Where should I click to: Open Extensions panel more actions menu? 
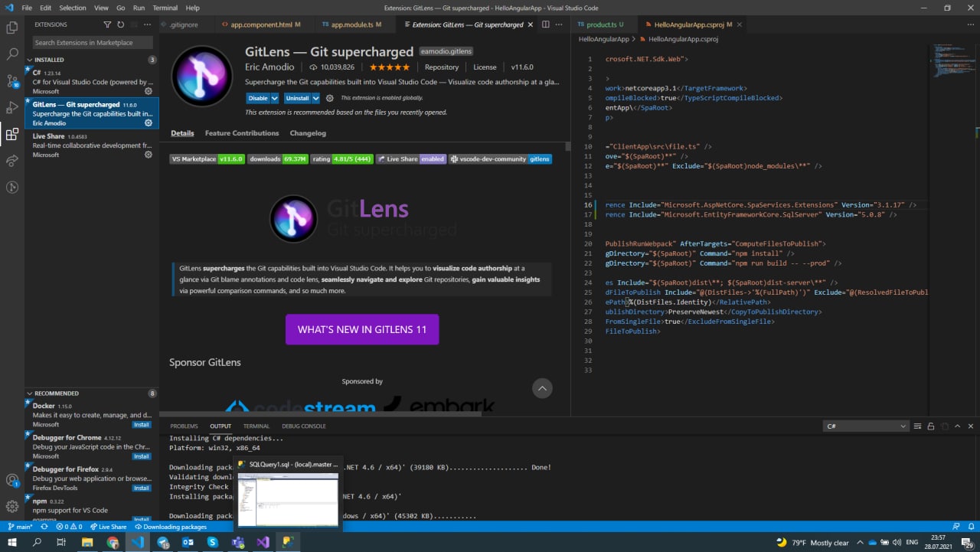click(147, 24)
